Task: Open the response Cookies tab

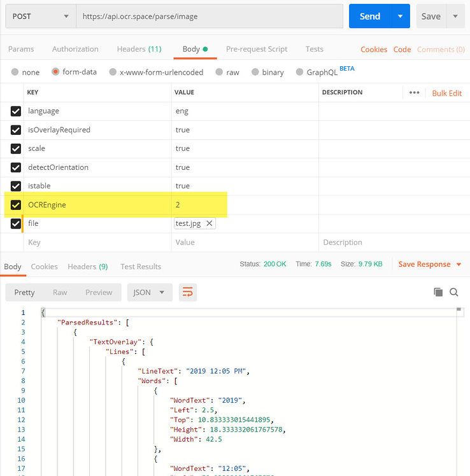Action: [44, 267]
